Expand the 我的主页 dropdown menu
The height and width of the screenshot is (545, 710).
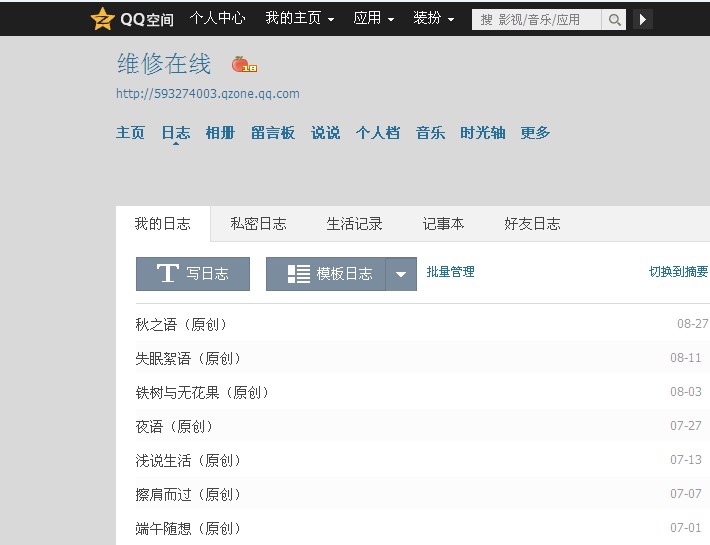pyautogui.click(x=299, y=19)
